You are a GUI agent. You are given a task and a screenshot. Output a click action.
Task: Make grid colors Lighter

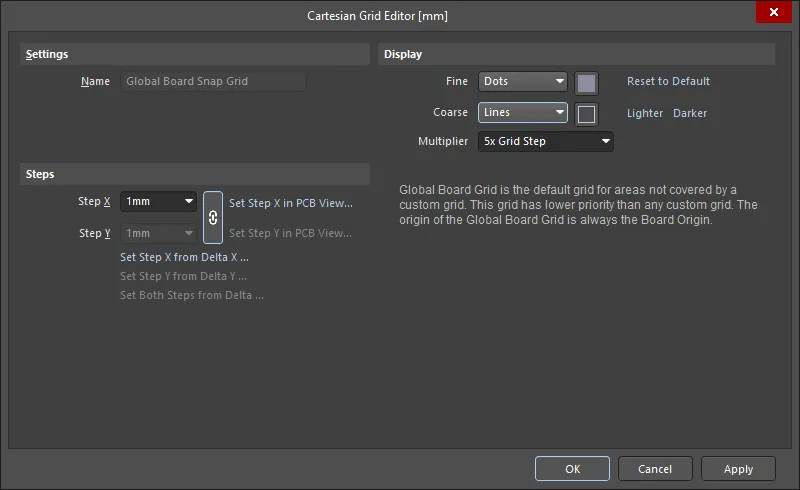pos(644,113)
